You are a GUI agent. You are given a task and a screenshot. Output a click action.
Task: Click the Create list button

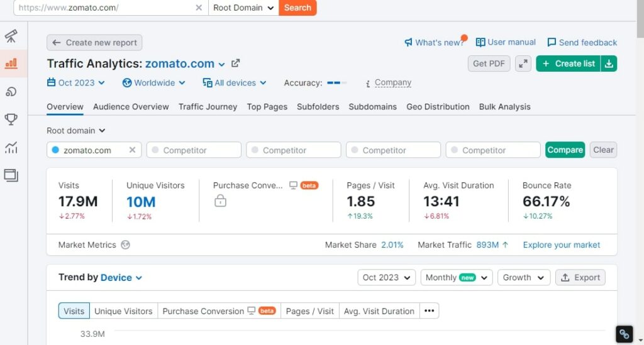coord(569,63)
